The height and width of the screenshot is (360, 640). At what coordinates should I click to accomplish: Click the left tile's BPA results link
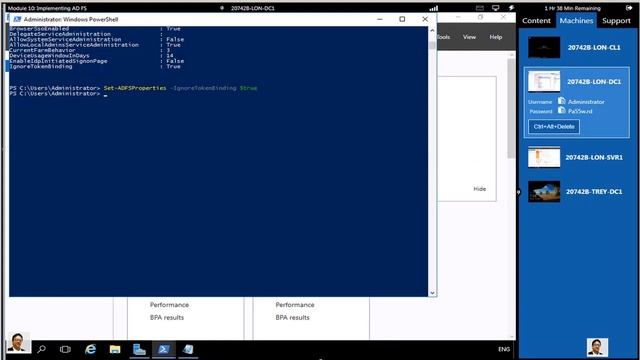[167, 318]
